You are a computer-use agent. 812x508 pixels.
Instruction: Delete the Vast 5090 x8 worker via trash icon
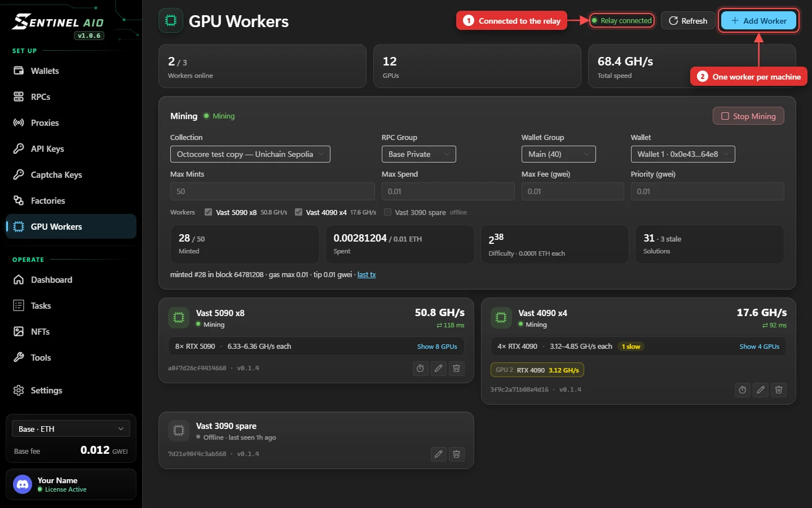(x=456, y=369)
